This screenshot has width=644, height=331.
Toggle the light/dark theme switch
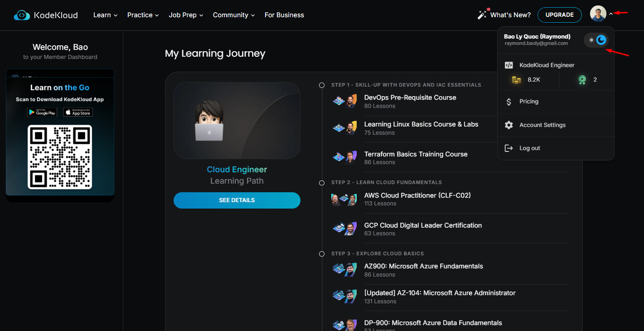596,40
